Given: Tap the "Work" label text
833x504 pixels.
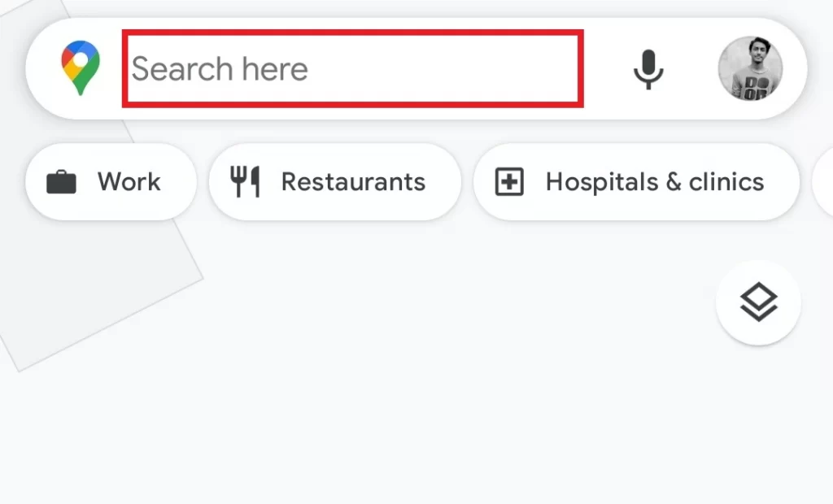Looking at the screenshot, I should tap(129, 182).
